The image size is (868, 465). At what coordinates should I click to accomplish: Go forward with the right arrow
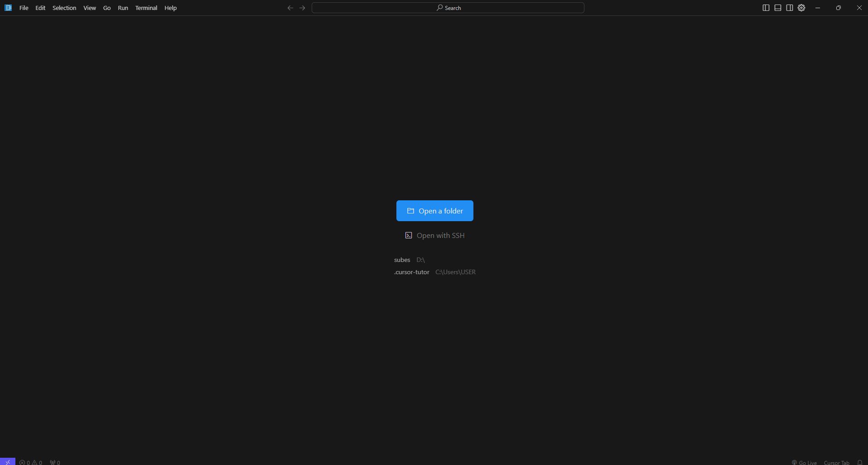[302, 8]
